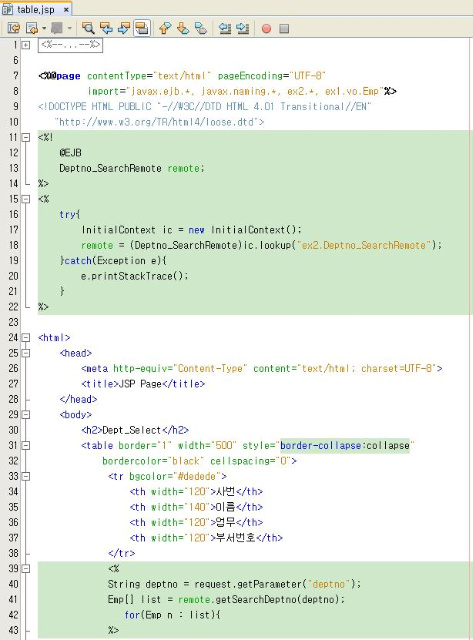Collapse the declaration block at line 11
This screenshot has width=473, height=640.
tap(26, 138)
